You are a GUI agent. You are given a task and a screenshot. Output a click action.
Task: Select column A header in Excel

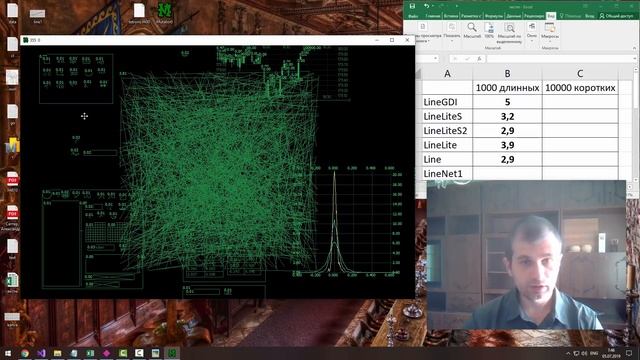click(447, 73)
